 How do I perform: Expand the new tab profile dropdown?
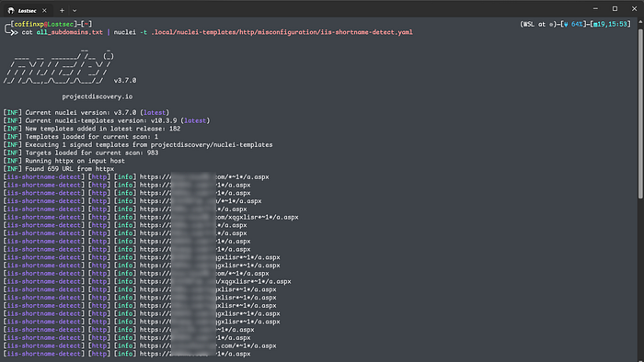click(75, 11)
